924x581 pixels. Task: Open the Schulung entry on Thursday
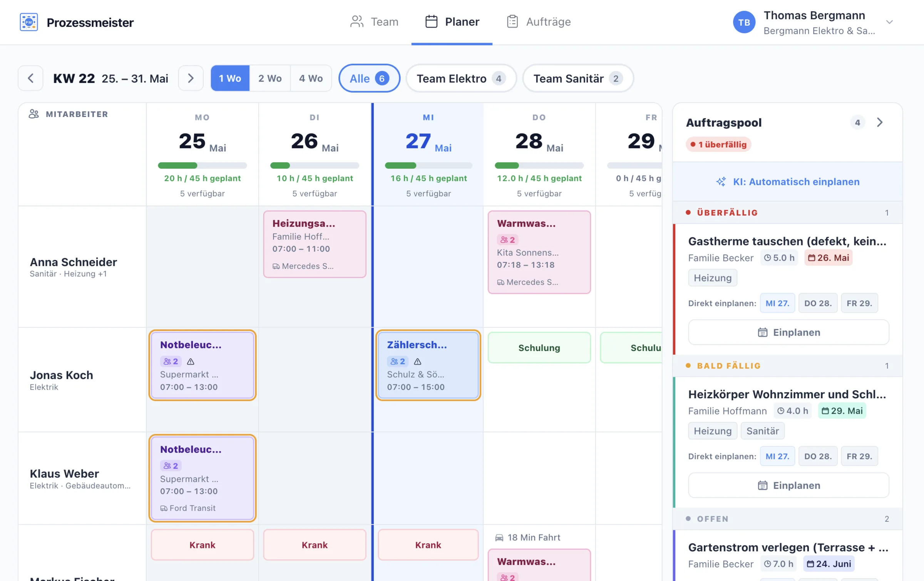[x=539, y=347]
